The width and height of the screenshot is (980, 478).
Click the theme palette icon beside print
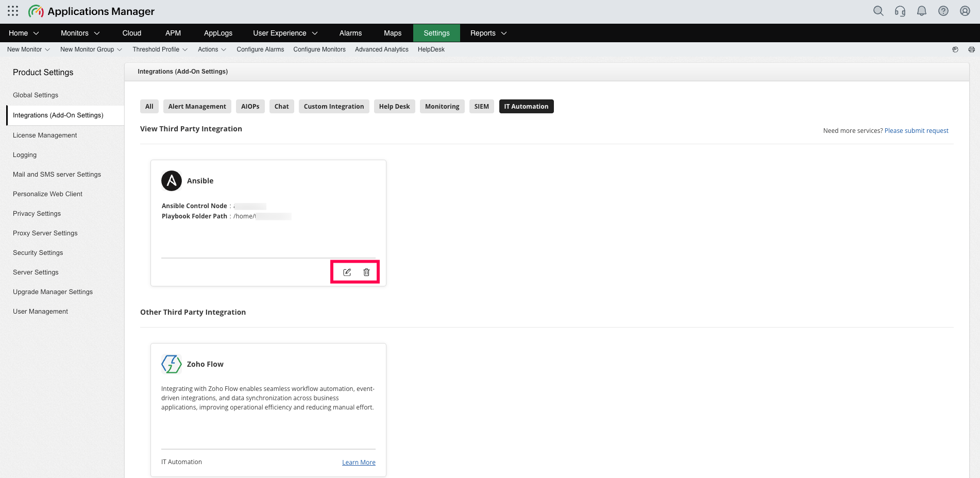[955, 49]
